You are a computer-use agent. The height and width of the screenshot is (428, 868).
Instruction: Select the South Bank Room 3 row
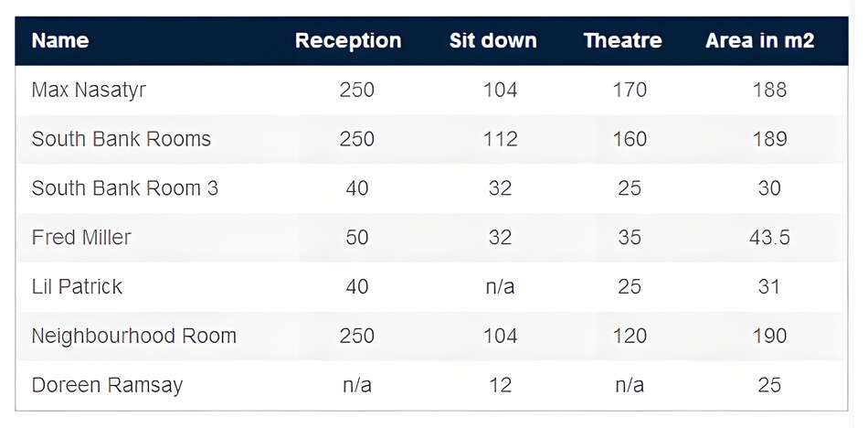(x=432, y=188)
